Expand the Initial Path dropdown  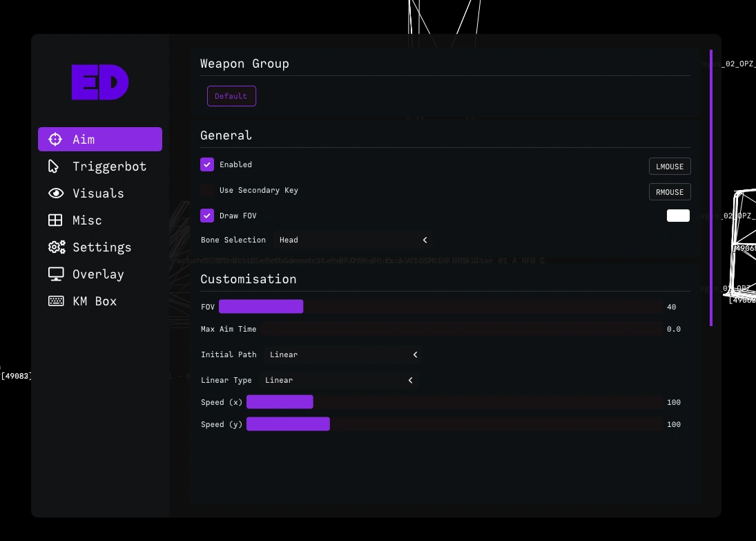(x=343, y=354)
